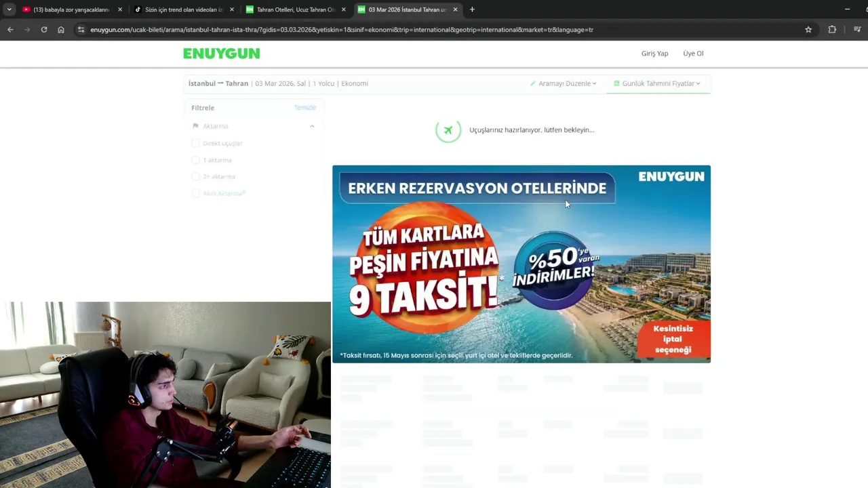Click the '%50'ye varan indirimler' badge
The width and height of the screenshot is (868, 488).
tap(554, 270)
